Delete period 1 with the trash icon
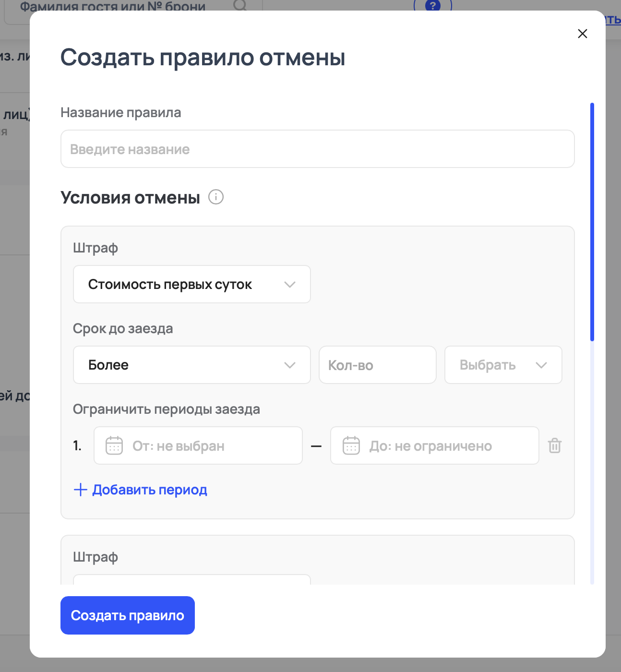621x672 pixels. [x=555, y=445]
